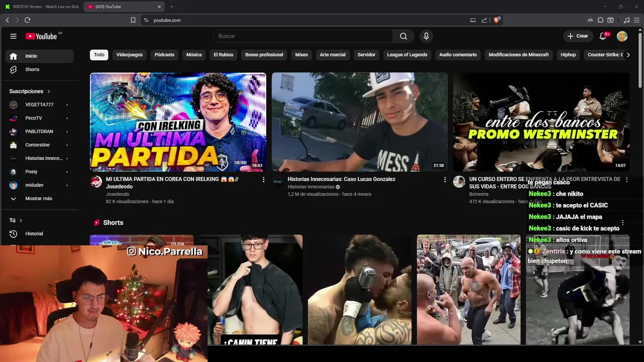Open the street boxing crowd Short

tap(468, 290)
